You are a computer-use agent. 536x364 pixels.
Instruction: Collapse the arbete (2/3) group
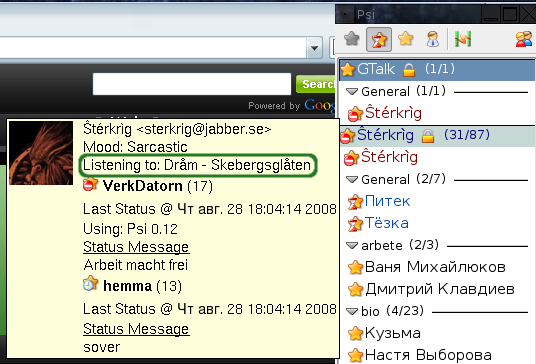352,245
